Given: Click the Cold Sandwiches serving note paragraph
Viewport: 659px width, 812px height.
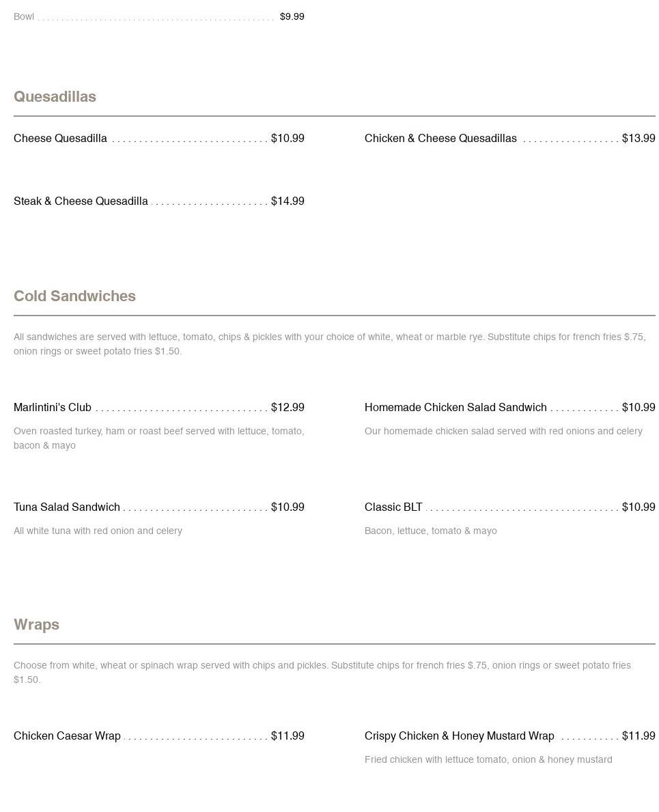Looking at the screenshot, I should click(329, 344).
